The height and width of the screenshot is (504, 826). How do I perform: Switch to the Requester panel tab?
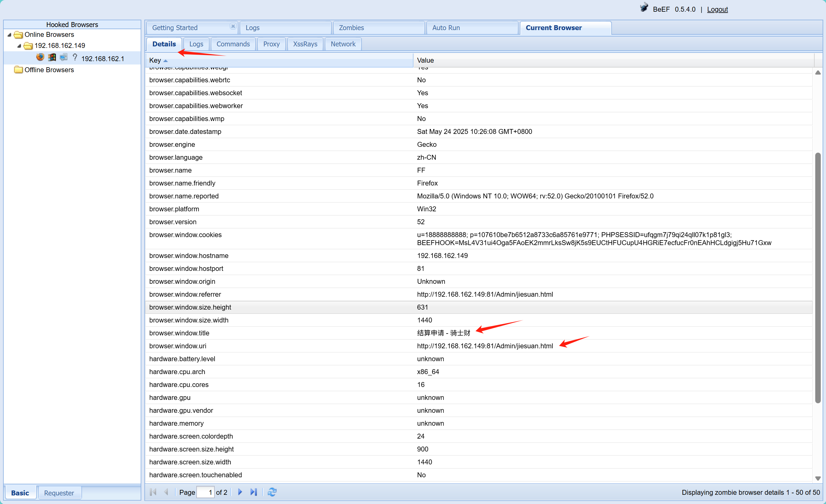59,493
